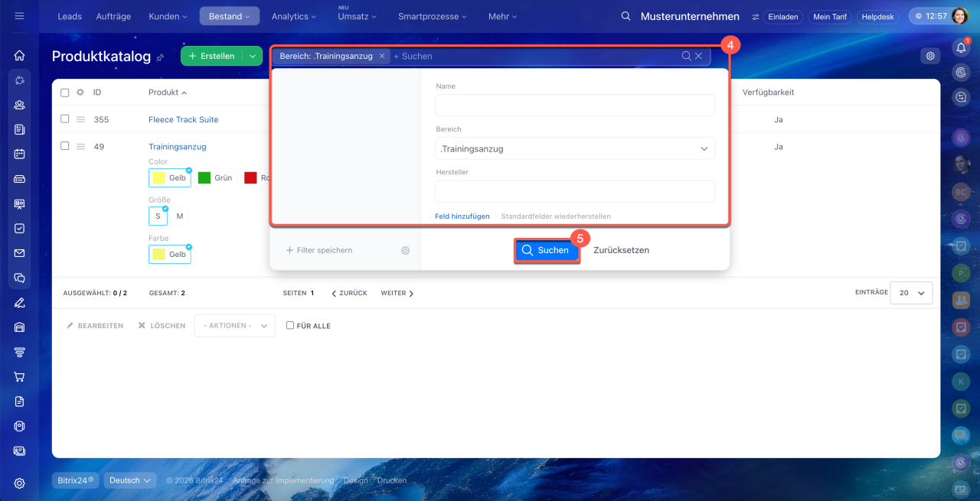Screen dimensions: 980x501
Task: Click Zurücksetzen to reset filter
Action: click(621, 250)
